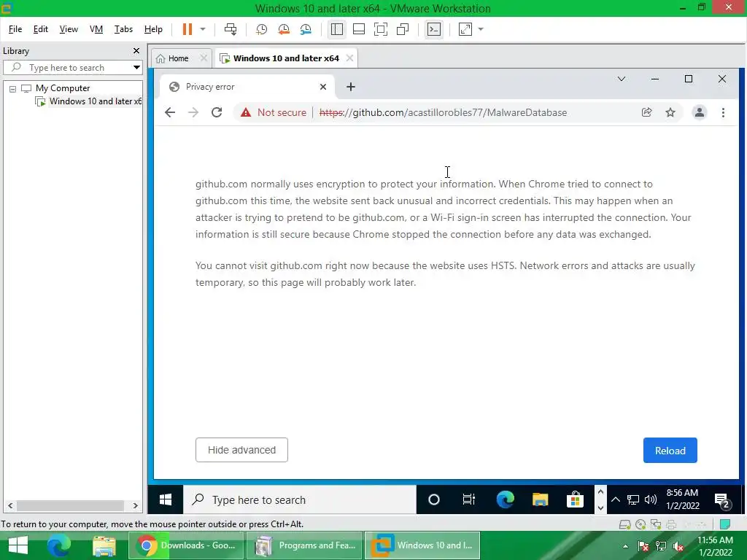Open Chrome tab search chevron

point(622,79)
